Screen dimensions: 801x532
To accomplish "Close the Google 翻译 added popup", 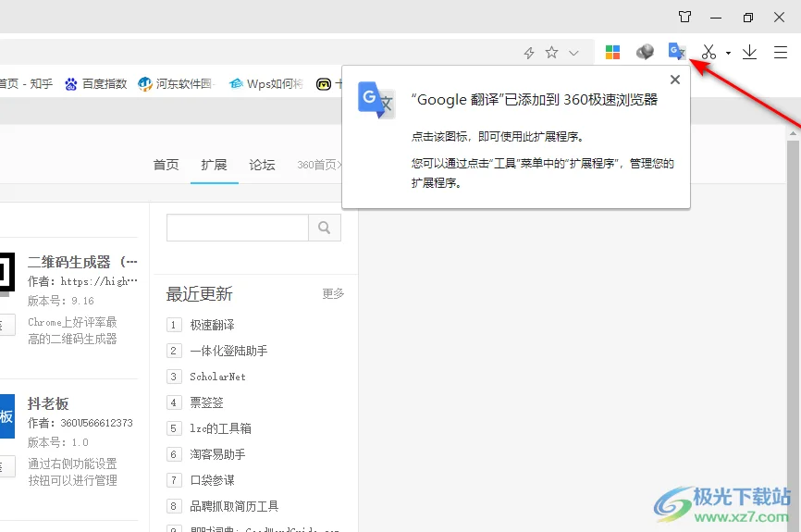I will (x=675, y=80).
